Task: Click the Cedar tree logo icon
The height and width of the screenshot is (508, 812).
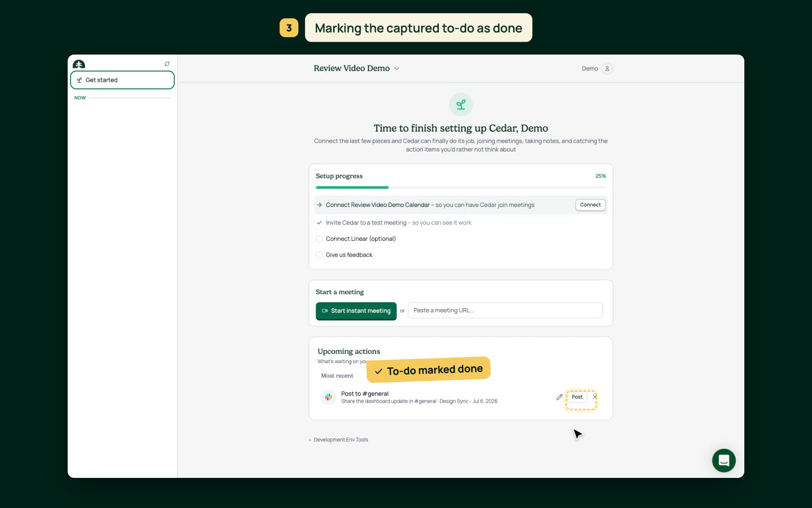Action: coord(79,64)
